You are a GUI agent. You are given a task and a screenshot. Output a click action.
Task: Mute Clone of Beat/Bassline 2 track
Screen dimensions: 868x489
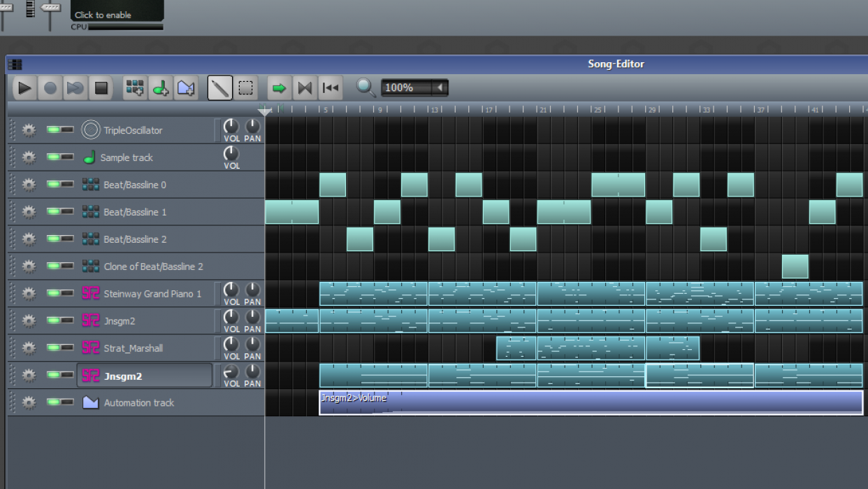point(53,267)
